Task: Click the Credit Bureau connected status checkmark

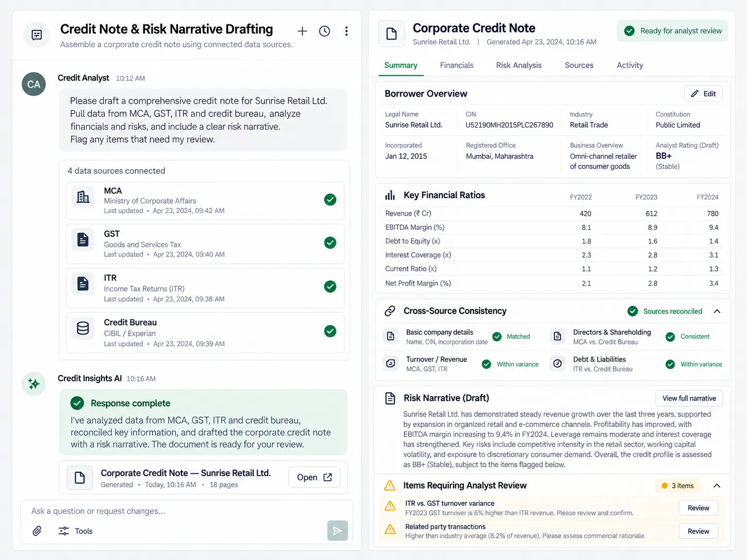Action: (330, 331)
